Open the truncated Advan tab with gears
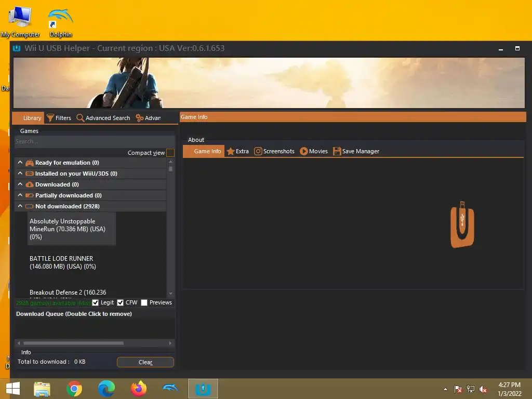Screen dimensions: 532x399 [x=148, y=118]
